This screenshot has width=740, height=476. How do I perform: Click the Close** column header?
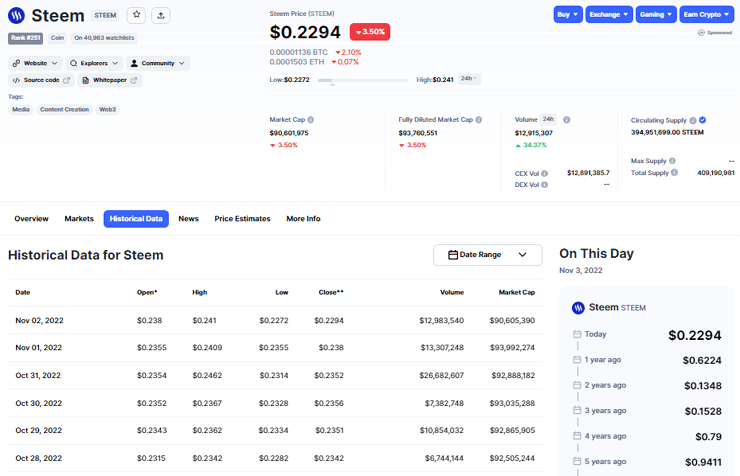click(331, 292)
